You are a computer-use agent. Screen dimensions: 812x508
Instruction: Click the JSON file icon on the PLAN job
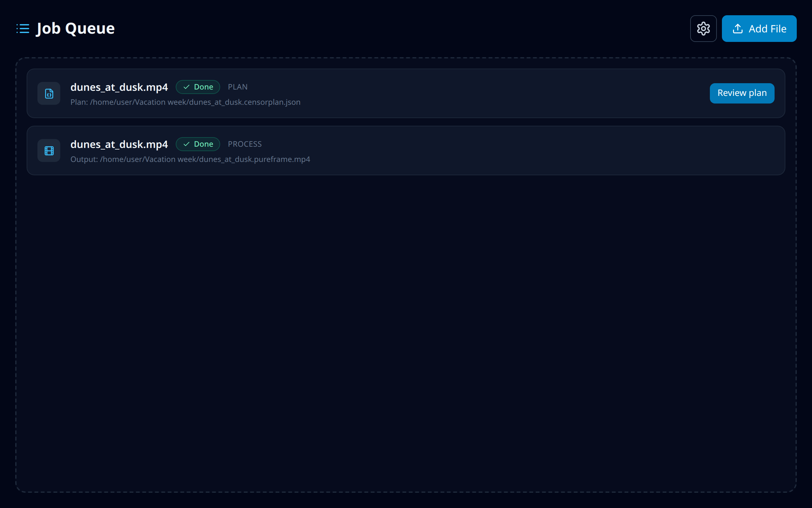49,93
